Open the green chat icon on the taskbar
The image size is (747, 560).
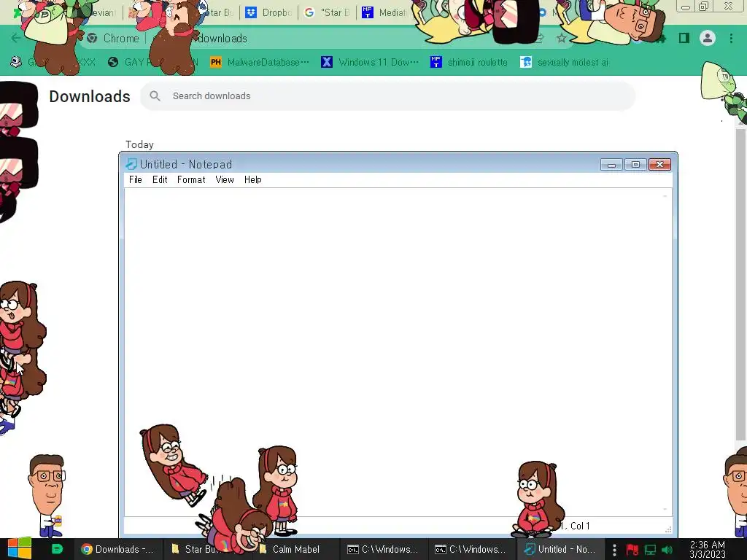click(x=57, y=549)
